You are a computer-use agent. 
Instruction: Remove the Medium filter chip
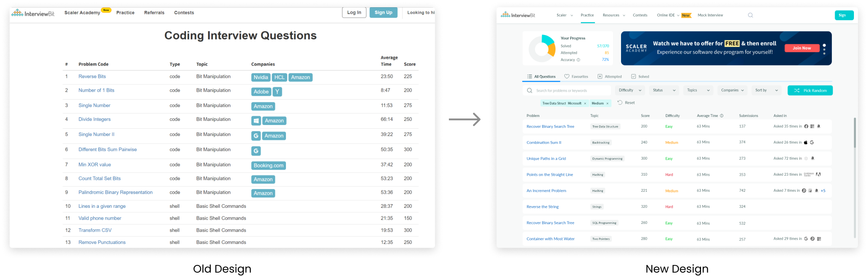click(607, 103)
